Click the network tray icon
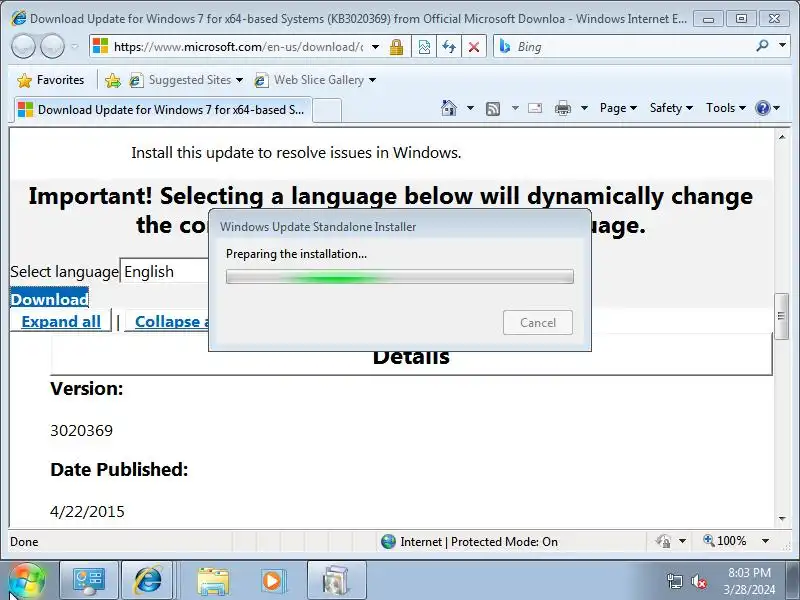Viewport: 800px width, 600px height. pos(674,581)
